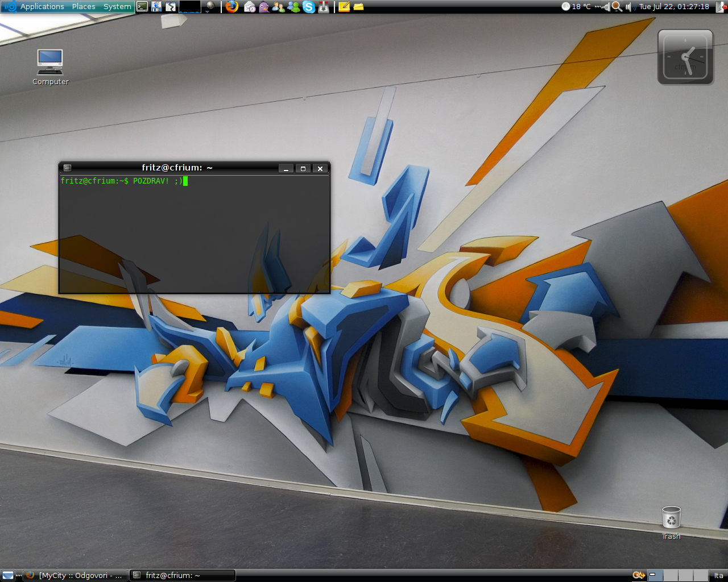This screenshot has width=728, height=582.
Task: Click the date and time clock
Action: 674,7
